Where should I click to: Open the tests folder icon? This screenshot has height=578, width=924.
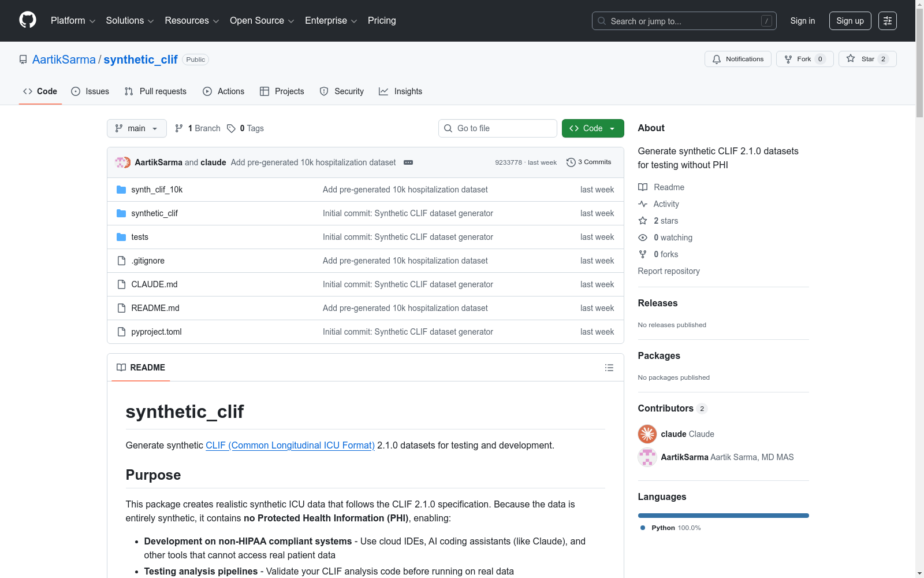click(x=121, y=237)
